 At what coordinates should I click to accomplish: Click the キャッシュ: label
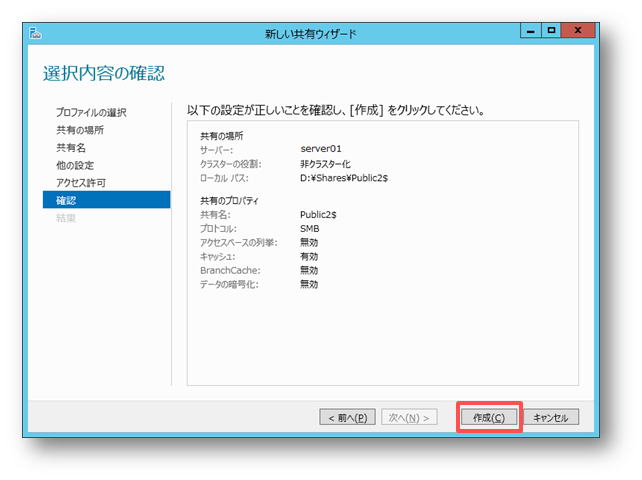[217, 256]
